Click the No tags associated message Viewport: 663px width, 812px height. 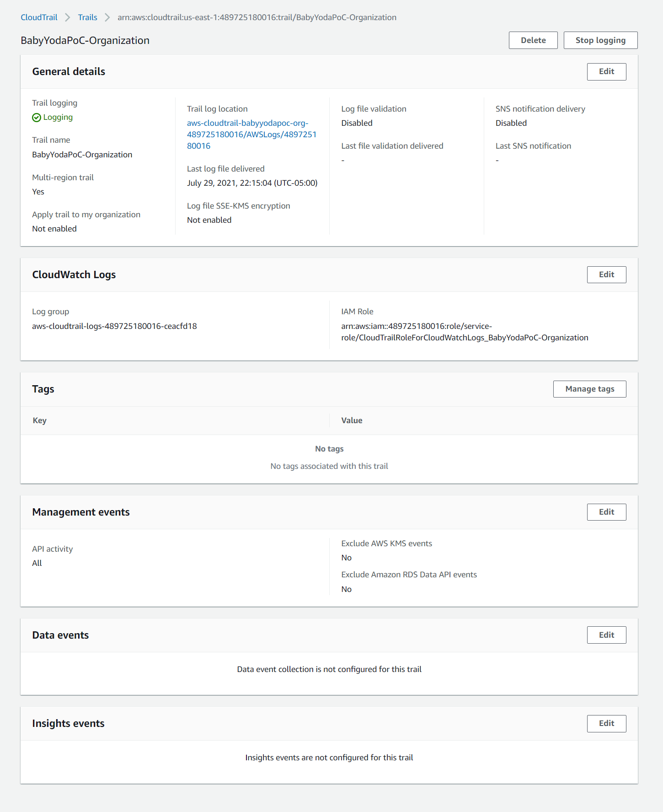[329, 466]
